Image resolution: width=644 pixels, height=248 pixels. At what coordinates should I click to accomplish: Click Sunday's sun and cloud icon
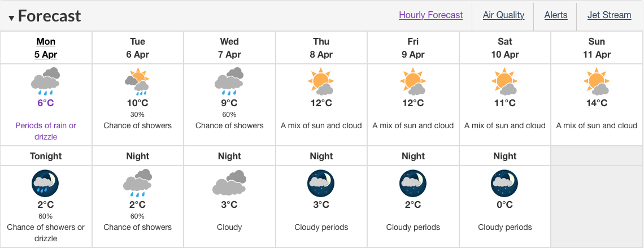pyautogui.click(x=597, y=82)
